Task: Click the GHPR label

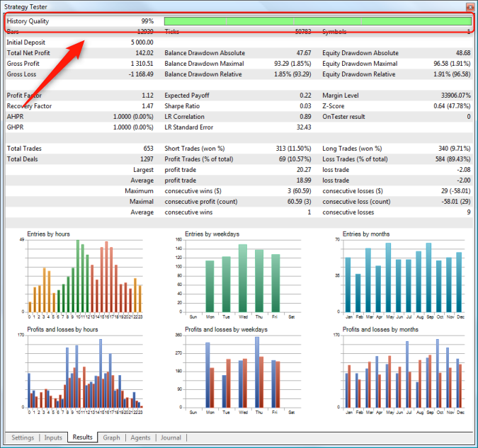Action: click(x=16, y=127)
